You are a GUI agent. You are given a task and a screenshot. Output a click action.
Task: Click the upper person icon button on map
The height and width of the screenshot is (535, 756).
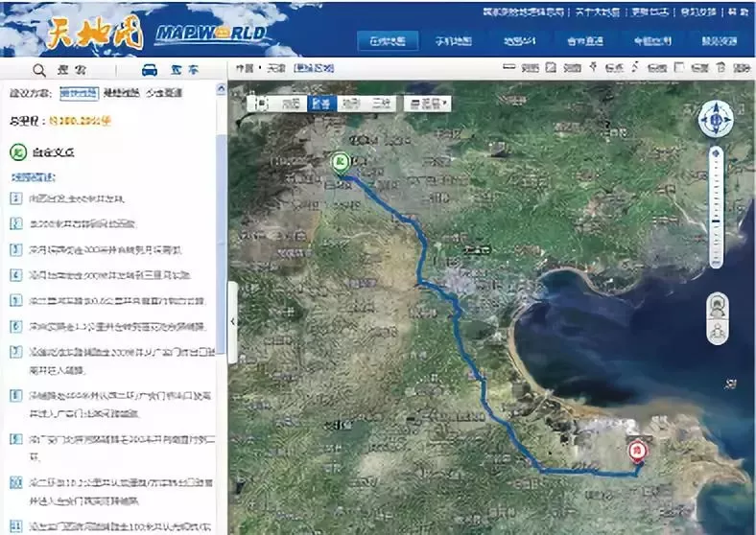coord(717,306)
